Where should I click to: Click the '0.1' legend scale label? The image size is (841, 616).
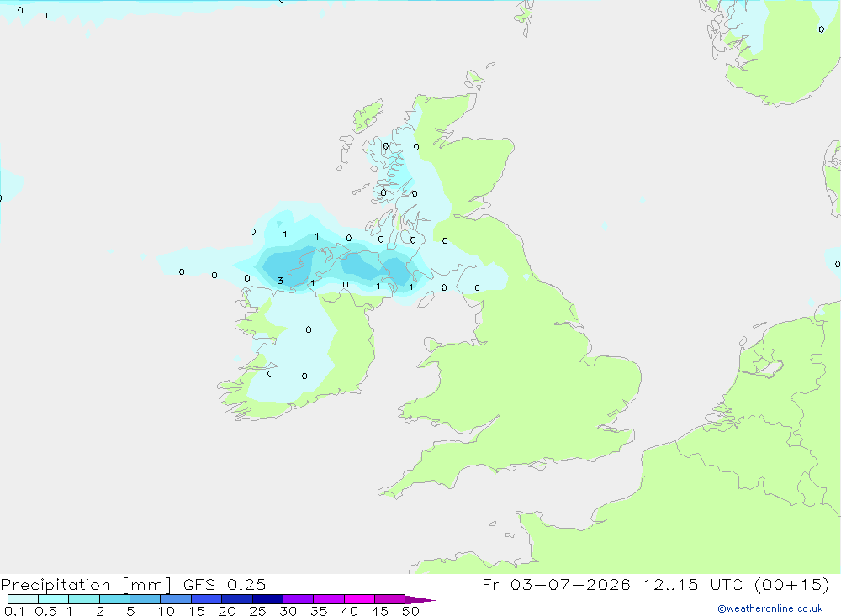pyautogui.click(x=14, y=611)
